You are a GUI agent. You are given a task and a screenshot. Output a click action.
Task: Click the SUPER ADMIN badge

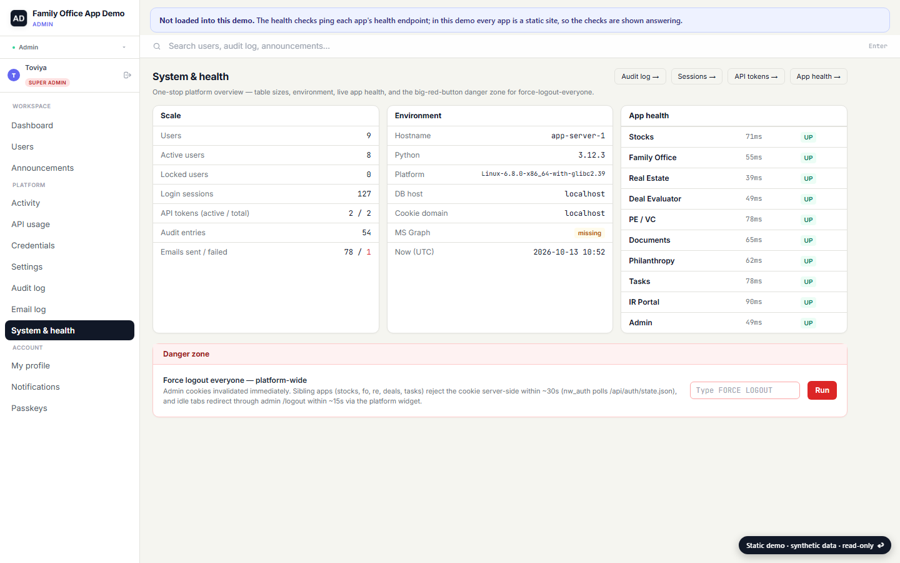tap(47, 83)
